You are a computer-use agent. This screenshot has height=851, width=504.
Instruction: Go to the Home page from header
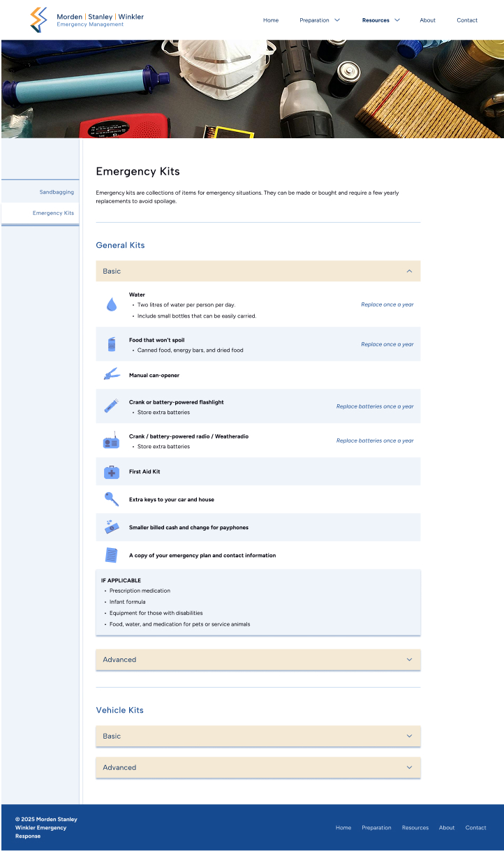[x=271, y=20]
